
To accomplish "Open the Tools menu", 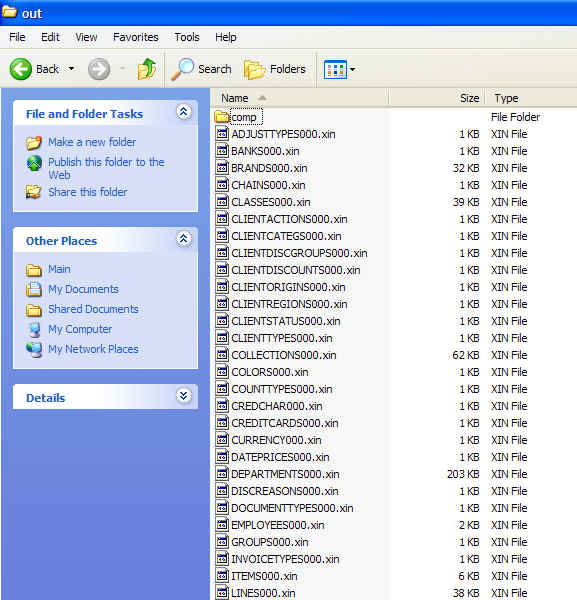I will point(187,37).
